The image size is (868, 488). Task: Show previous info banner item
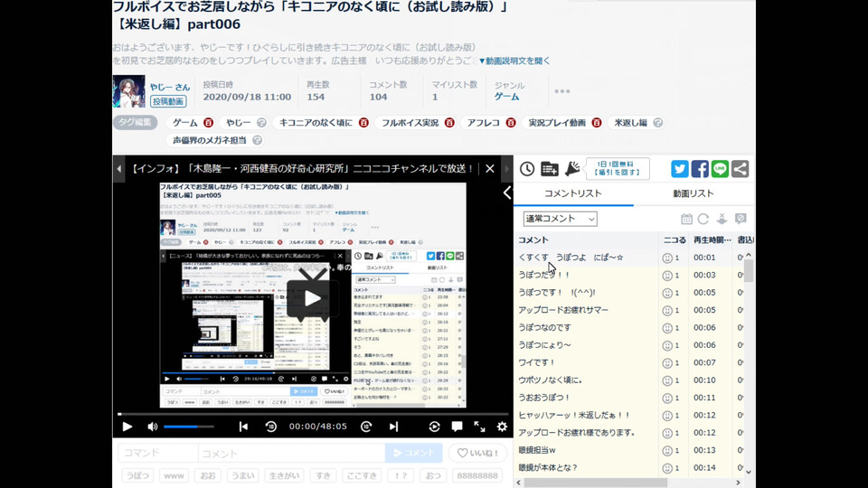[x=118, y=169]
